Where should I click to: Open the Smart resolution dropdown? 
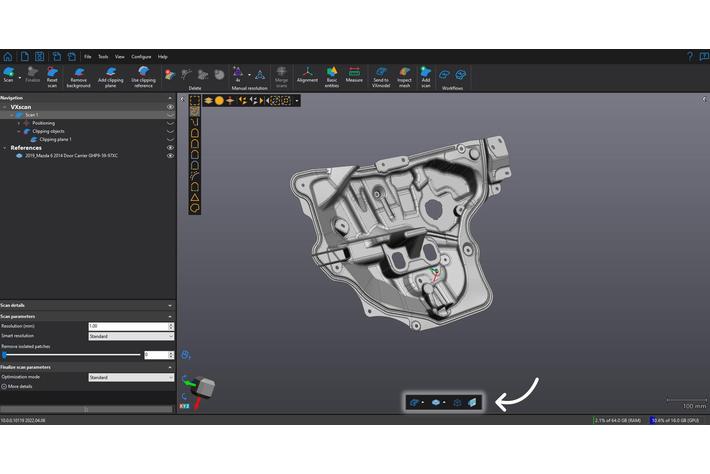130,336
